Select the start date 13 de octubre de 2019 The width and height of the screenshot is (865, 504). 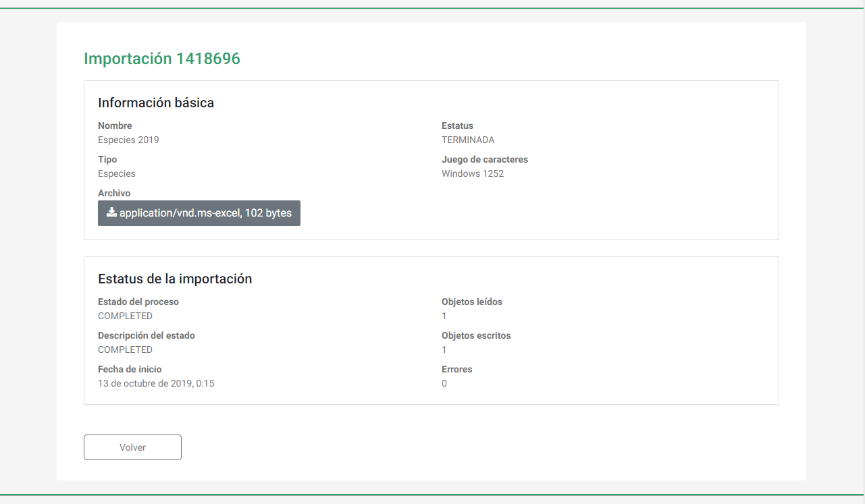156,383
